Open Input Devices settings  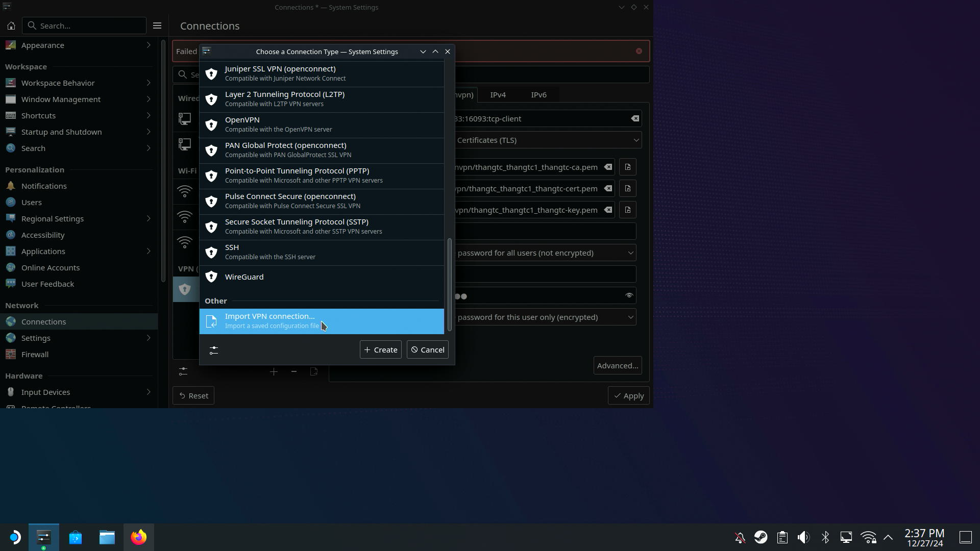coord(79,392)
